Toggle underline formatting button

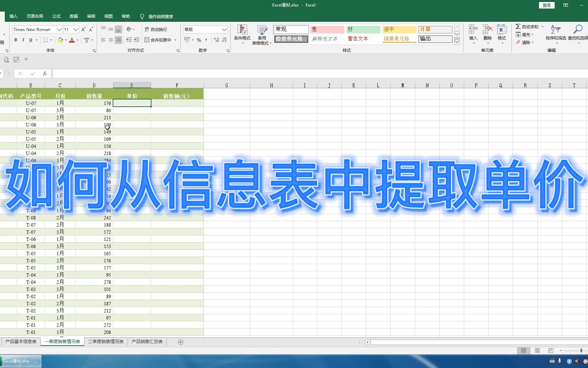pyautogui.click(x=31, y=40)
